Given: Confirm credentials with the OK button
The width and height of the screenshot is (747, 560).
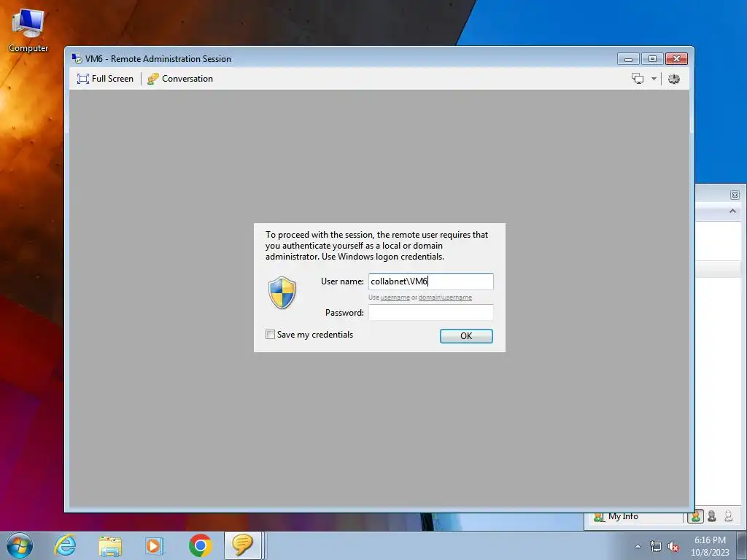Looking at the screenshot, I should [466, 335].
